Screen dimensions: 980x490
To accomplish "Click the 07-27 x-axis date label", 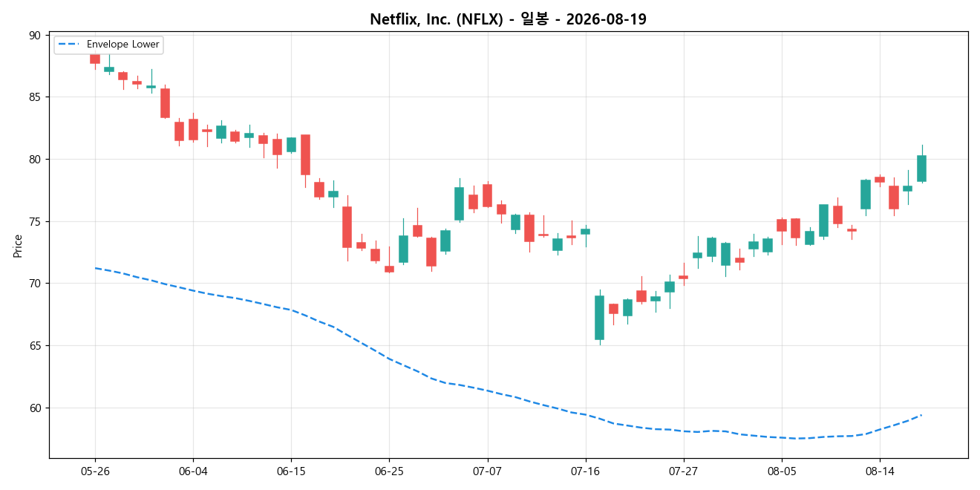I will (x=684, y=471).
